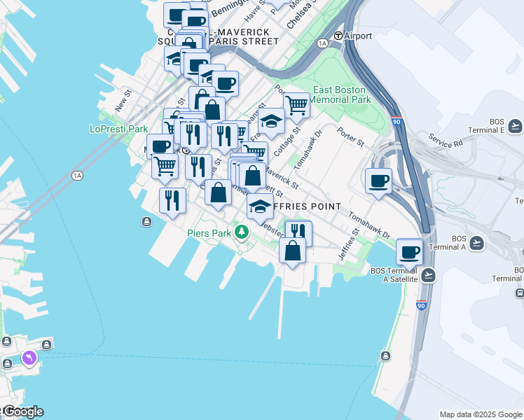Select the coffee cup marker east of LoPresti Park
The image size is (524, 420).
click(160, 147)
